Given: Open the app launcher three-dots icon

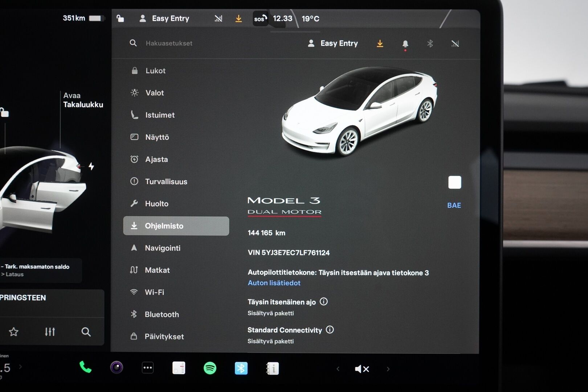Looking at the screenshot, I should [x=147, y=368].
